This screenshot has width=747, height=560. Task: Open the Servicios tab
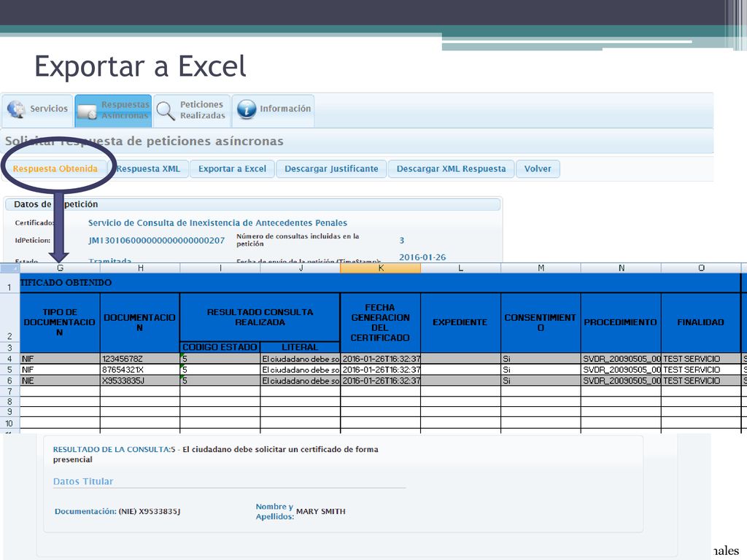click(x=38, y=111)
